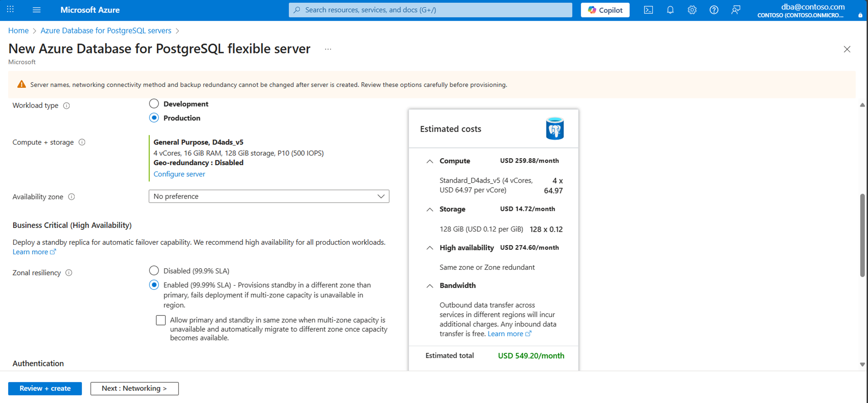Click the Configure server link

179,174
